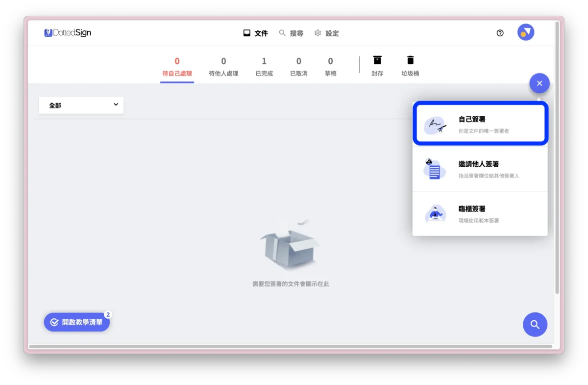Open the 開啟教學清單 tutorial checklist button

[x=76, y=322]
